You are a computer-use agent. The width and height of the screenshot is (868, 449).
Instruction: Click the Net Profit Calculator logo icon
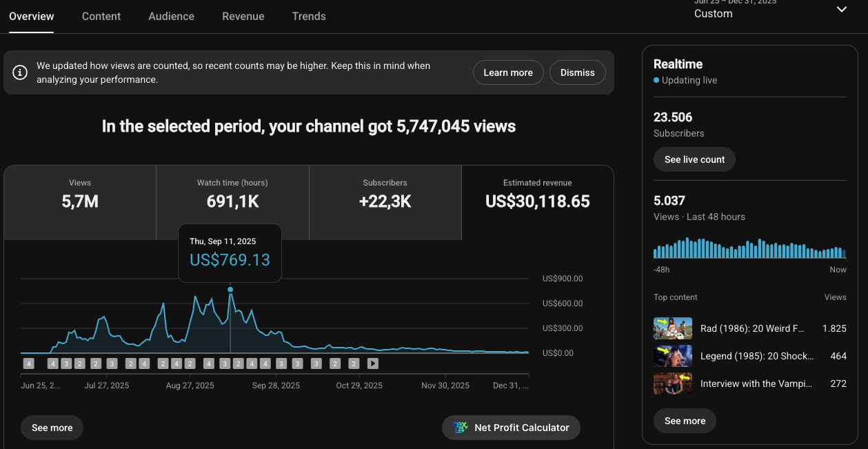click(461, 428)
